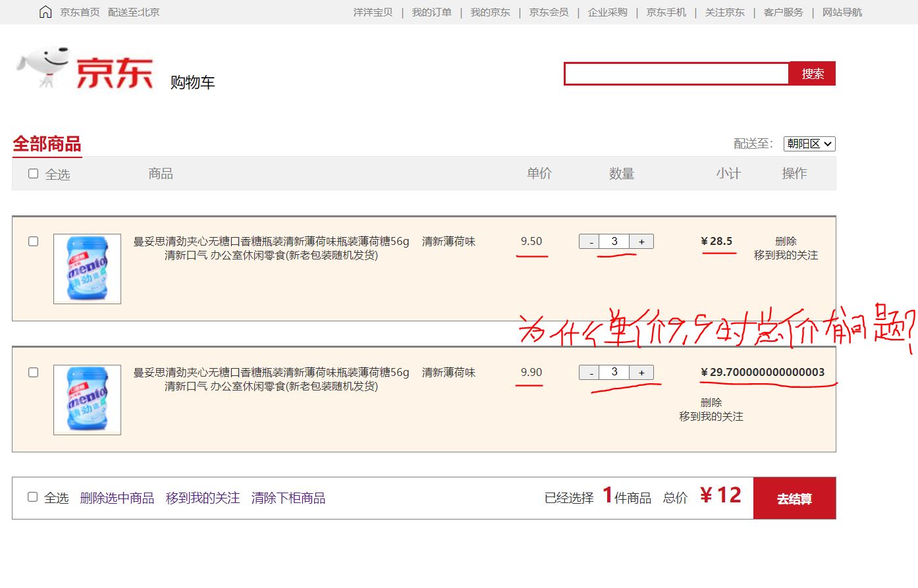Image resolution: width=918 pixels, height=588 pixels.
Task: Click the unit price 9.90
Action: point(531,372)
